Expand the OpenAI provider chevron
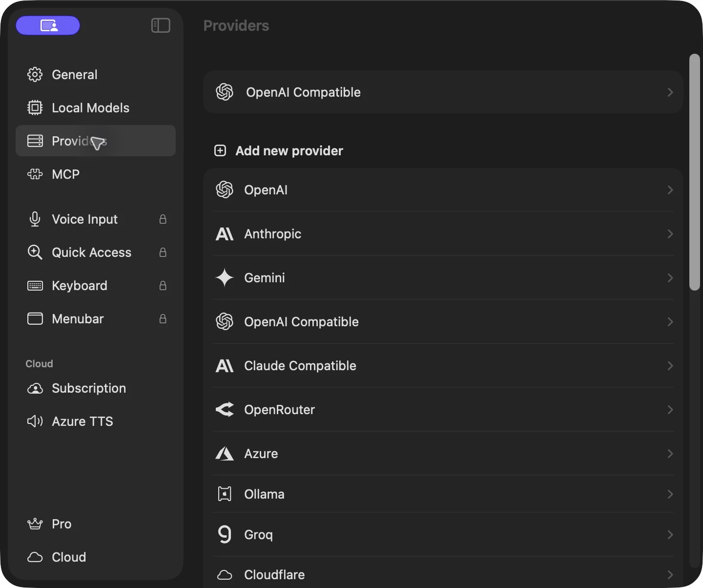The height and width of the screenshot is (588, 703). pos(670,189)
